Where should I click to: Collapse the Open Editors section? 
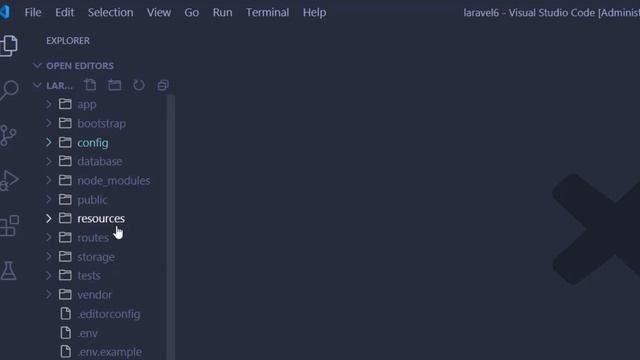click(37, 65)
